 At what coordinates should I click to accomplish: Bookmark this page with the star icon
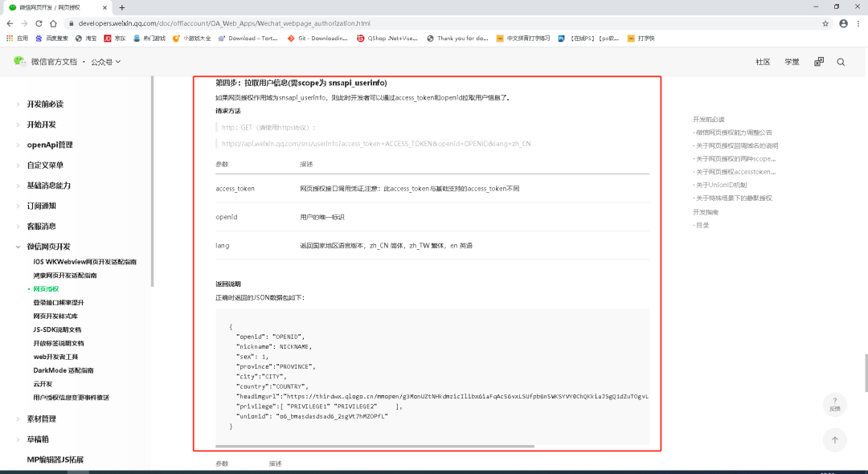(825, 23)
